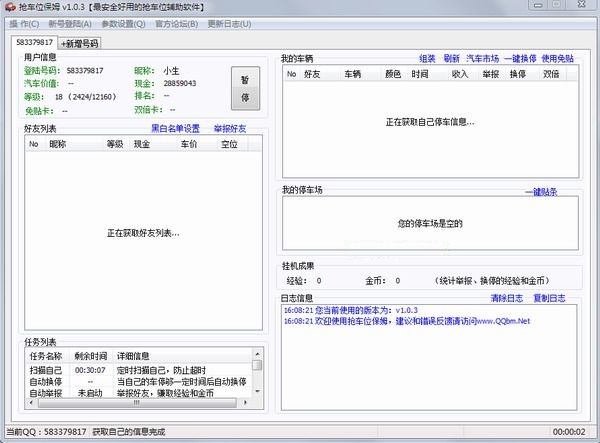Click 刷新 to refresh my vehicles
This screenshot has width=600, height=443.
point(452,58)
